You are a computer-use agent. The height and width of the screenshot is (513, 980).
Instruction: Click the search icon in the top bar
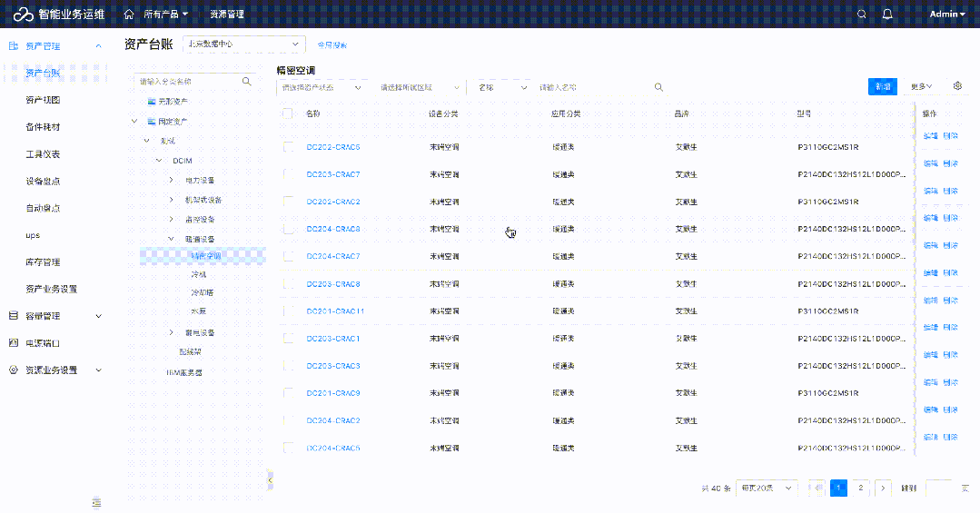pos(862,15)
